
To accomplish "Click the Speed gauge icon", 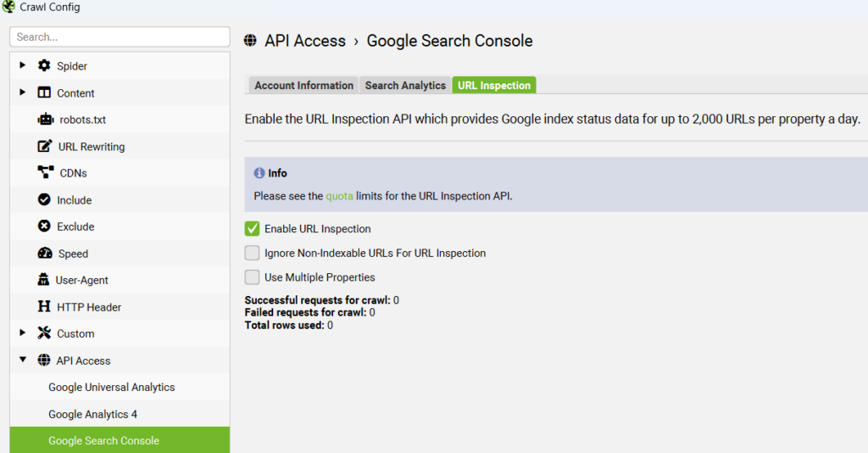I will (45, 253).
